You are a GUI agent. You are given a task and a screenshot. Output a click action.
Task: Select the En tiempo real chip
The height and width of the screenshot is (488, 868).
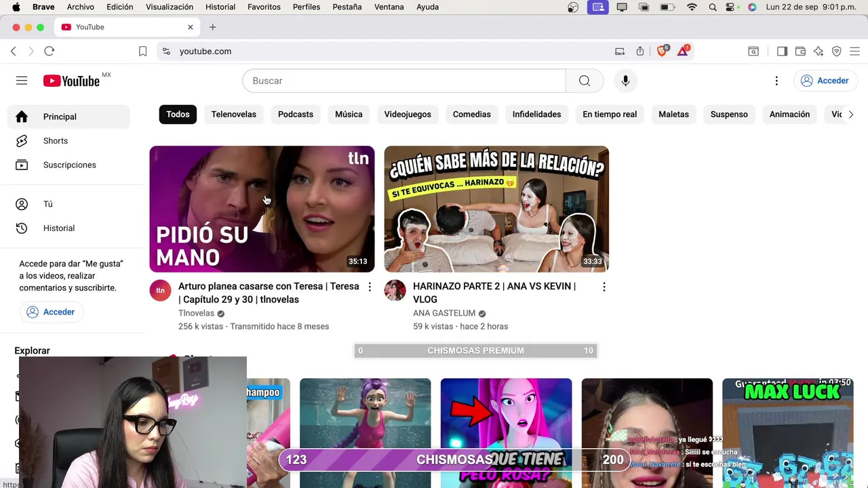[610, 115]
